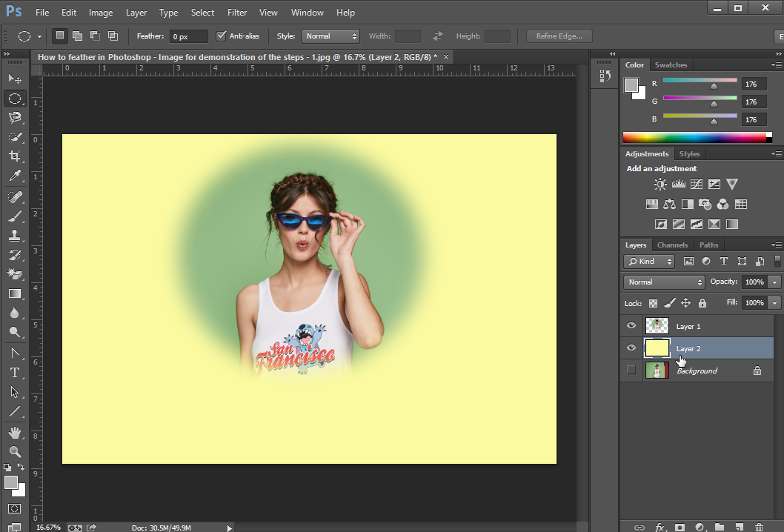Show the Background layer
Image resolution: width=784 pixels, height=532 pixels.
click(x=631, y=370)
